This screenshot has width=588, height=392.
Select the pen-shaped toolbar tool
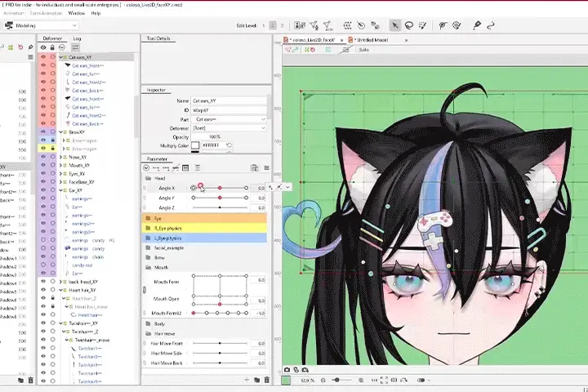tap(477, 25)
